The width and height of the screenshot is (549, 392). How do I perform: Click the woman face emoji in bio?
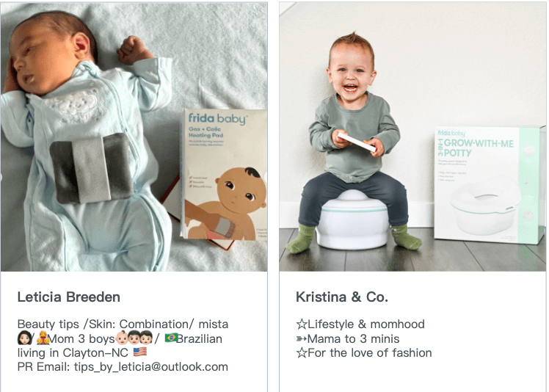[23, 338]
